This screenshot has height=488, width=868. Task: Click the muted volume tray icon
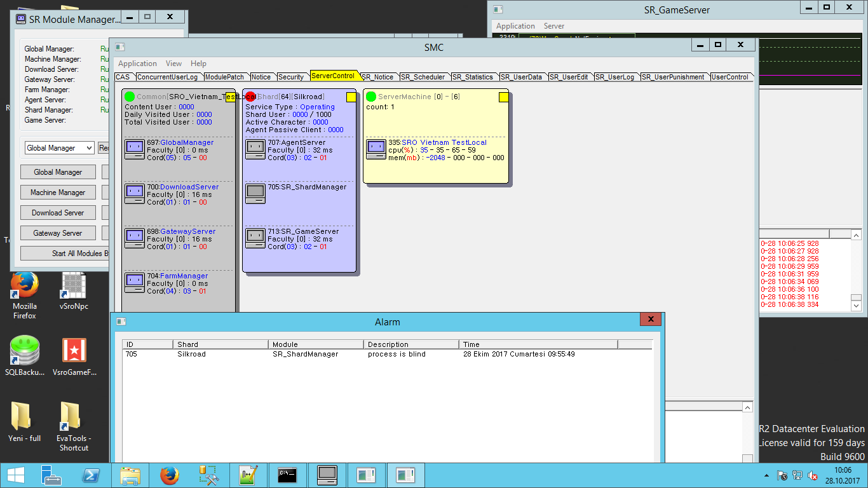pyautogui.click(x=813, y=475)
